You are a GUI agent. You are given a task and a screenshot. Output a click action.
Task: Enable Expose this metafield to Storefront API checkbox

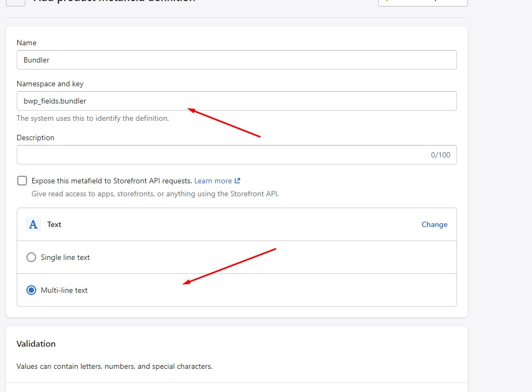tap(22, 181)
